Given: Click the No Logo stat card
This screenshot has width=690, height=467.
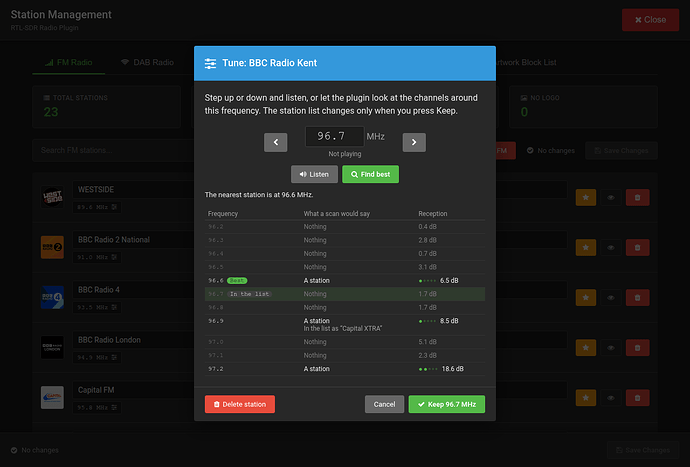Looking at the screenshot, I should [584, 107].
